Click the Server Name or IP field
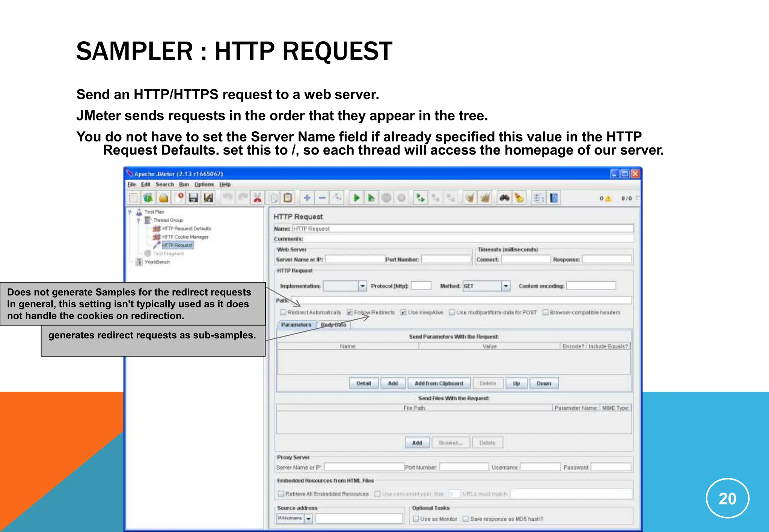This screenshot has height=532, width=769. (x=355, y=260)
